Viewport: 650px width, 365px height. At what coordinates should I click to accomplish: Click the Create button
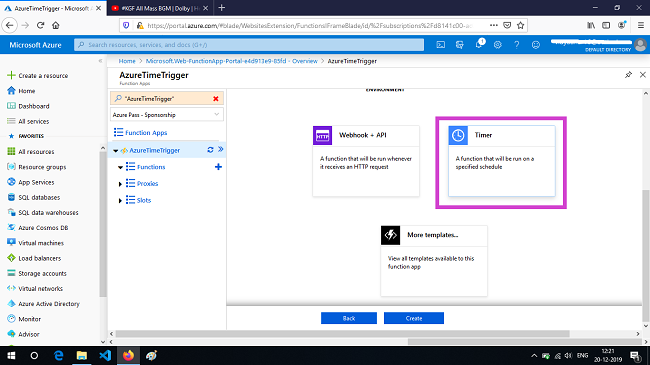pyautogui.click(x=414, y=318)
